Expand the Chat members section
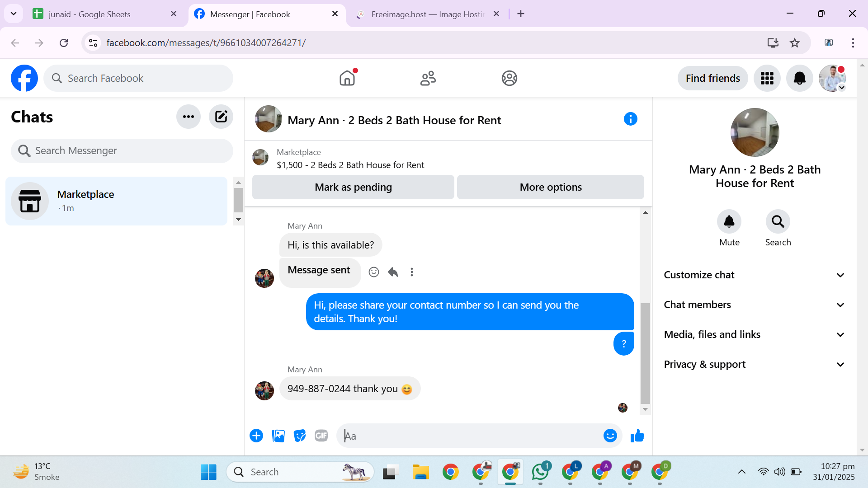Viewport: 868px width, 488px height. click(754, 305)
